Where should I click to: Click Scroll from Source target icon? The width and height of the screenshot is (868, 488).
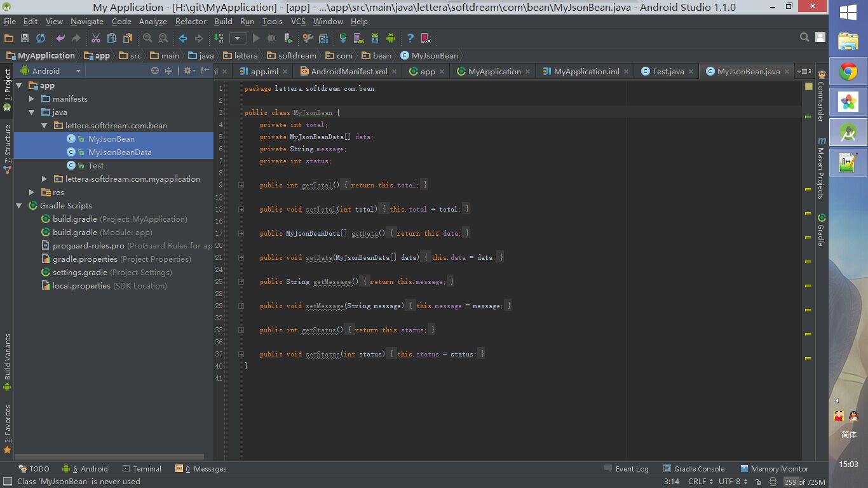[x=155, y=71]
